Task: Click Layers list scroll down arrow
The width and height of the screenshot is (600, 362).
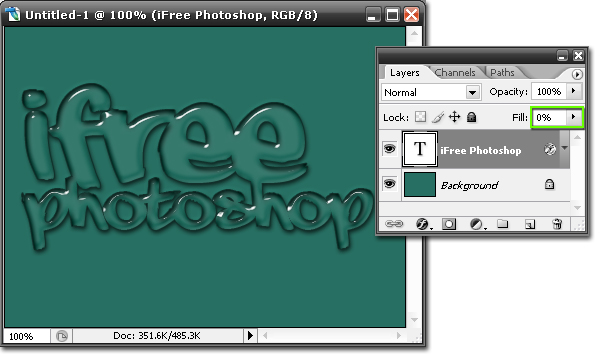Action: pyautogui.click(x=577, y=208)
